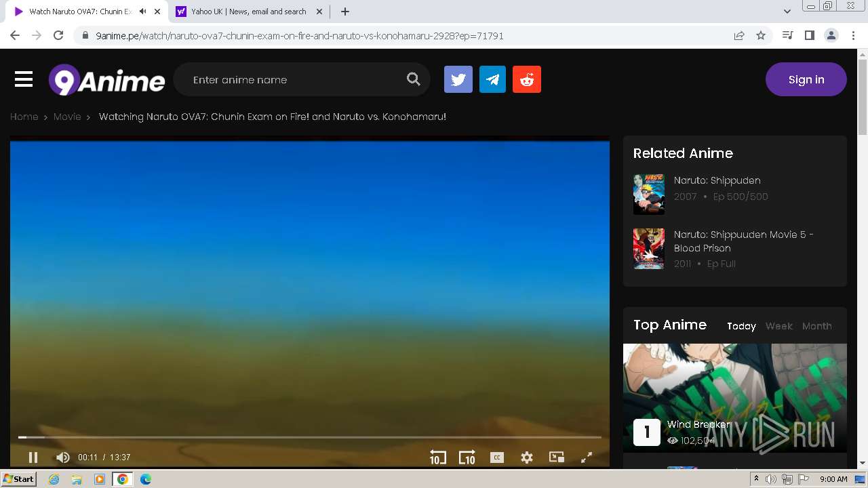Go to Movie breadcrumb link
Image resolution: width=868 pixels, height=488 pixels.
[x=67, y=117]
